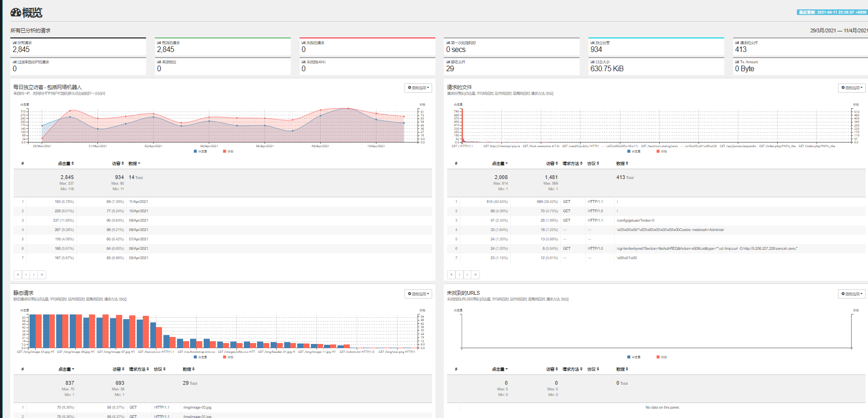Sort 请求的文件 table by 点击量
The image size is (868, 418).
pos(500,164)
